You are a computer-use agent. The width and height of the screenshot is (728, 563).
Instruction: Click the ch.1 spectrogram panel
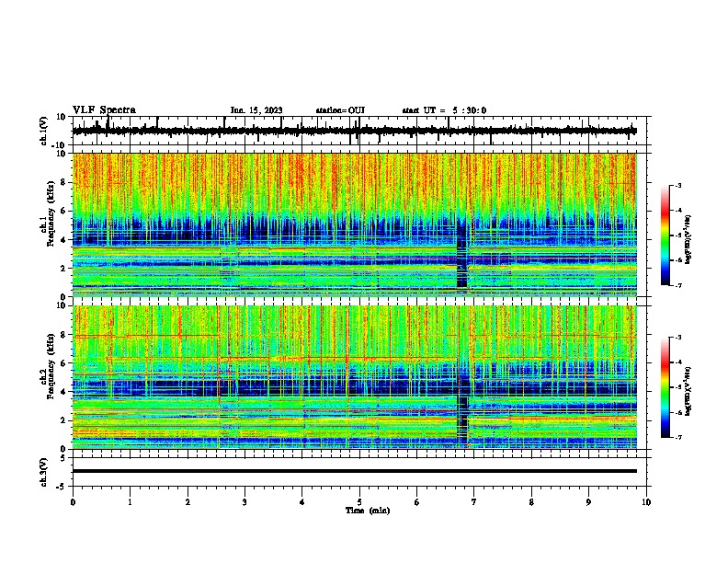point(355,224)
